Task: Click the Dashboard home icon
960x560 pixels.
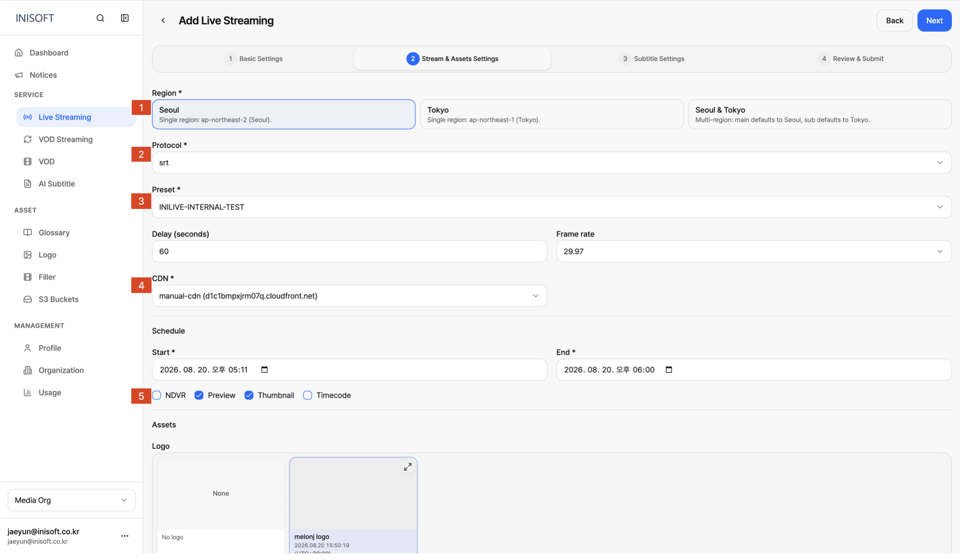Action: 19,52
